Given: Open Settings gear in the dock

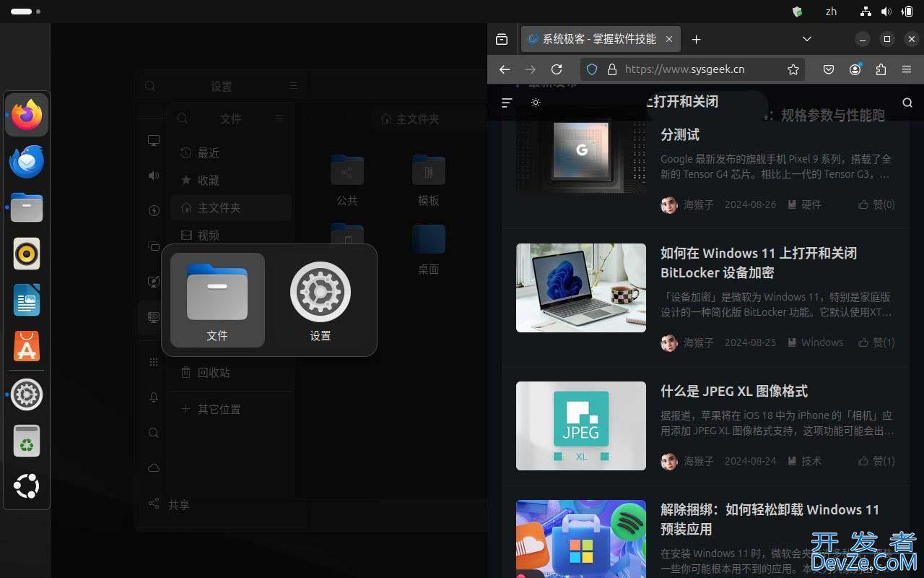Looking at the screenshot, I should click(27, 394).
